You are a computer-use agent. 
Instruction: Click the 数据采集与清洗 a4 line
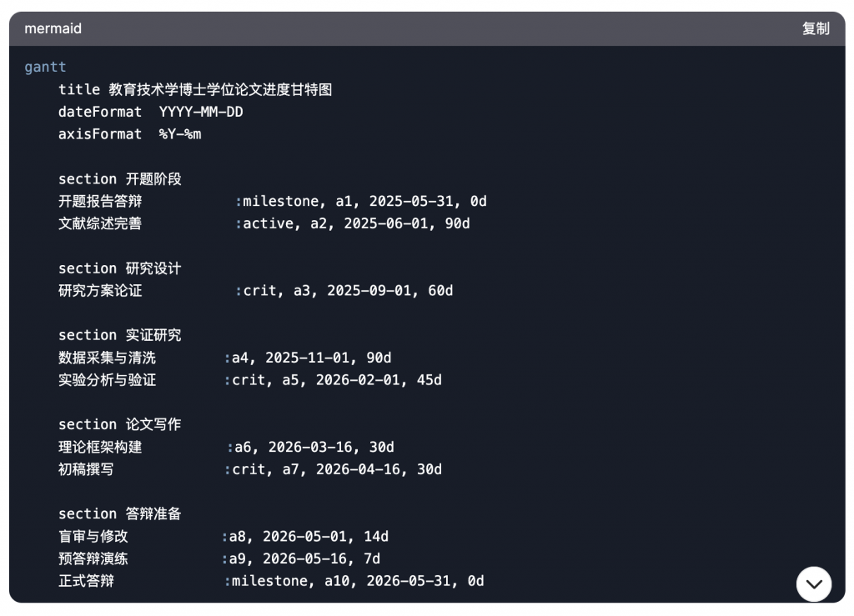point(225,357)
